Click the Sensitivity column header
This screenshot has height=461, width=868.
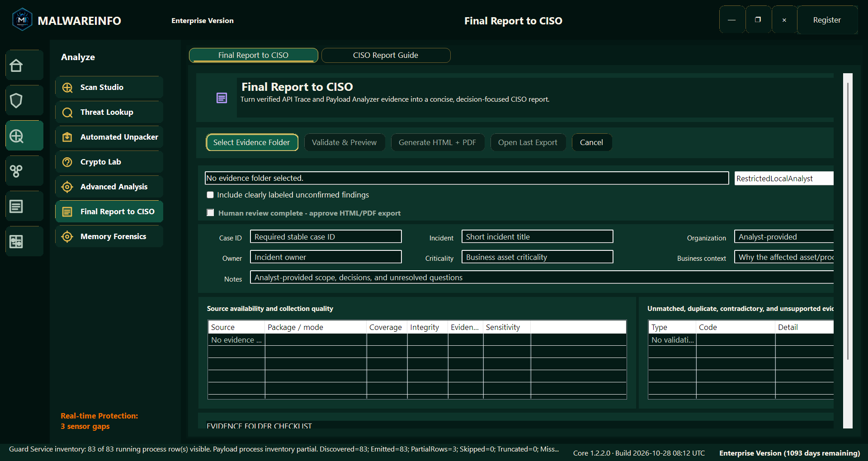tap(507, 327)
